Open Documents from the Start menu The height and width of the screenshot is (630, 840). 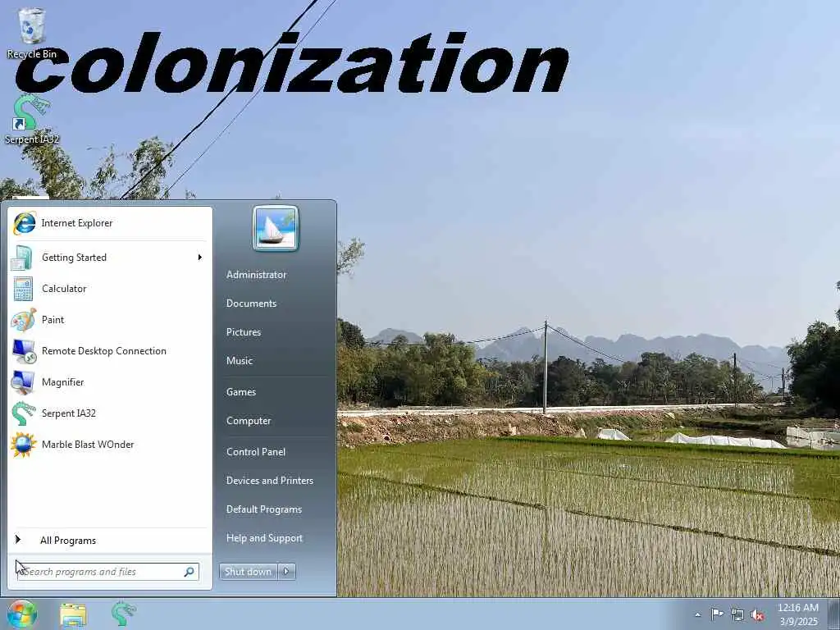(251, 304)
